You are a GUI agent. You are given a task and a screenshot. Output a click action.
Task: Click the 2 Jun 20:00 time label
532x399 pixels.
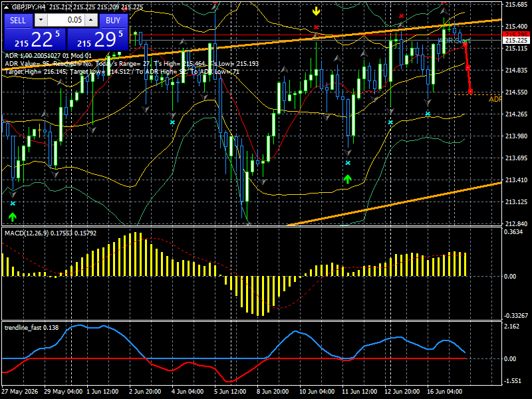coord(146,392)
